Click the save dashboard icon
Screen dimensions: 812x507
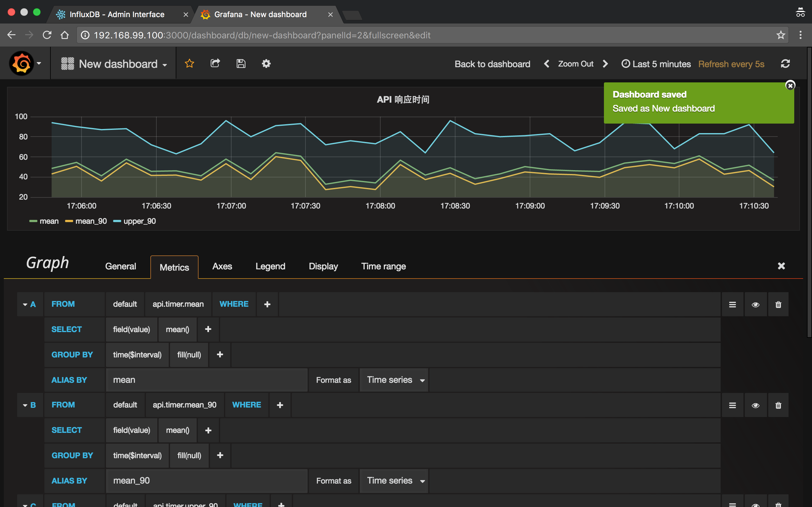[241, 63]
